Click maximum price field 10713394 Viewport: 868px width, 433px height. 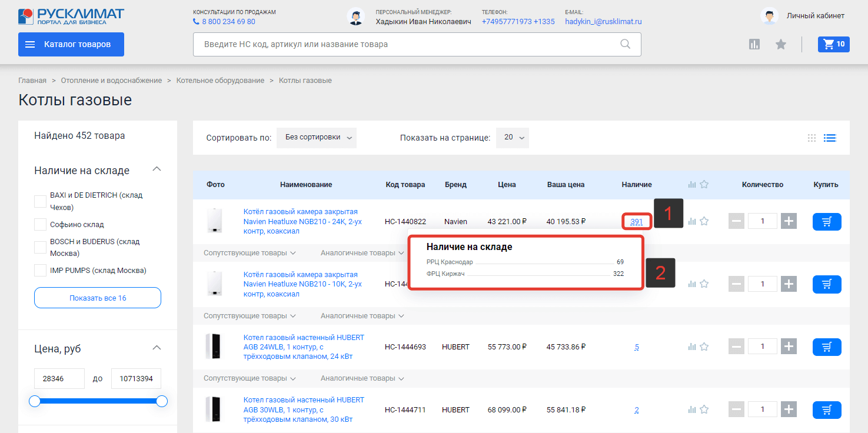point(136,379)
